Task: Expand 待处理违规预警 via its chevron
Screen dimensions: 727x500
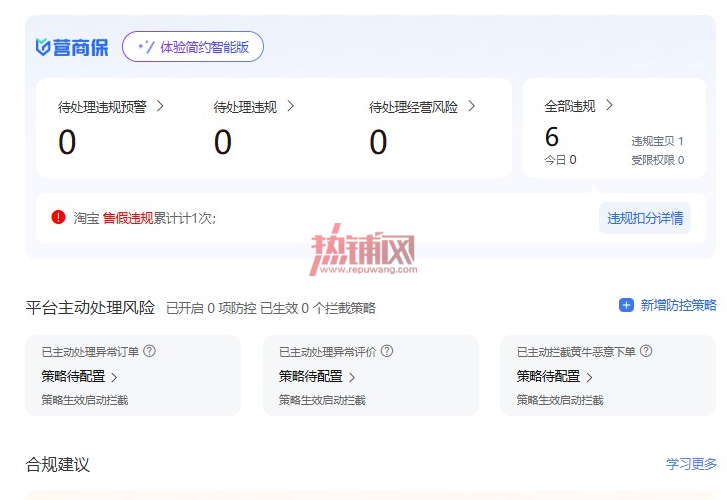Action: (x=160, y=106)
